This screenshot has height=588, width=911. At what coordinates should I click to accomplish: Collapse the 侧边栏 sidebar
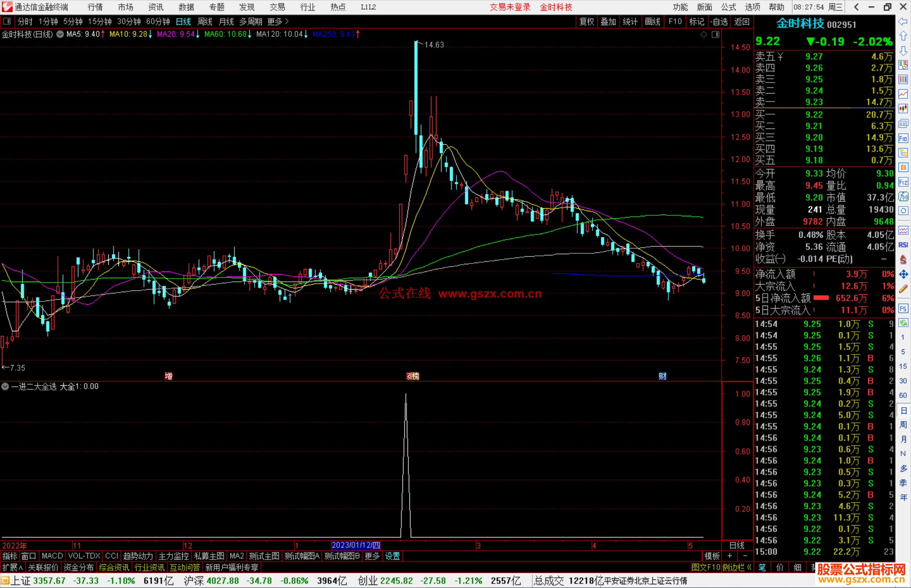pos(737,567)
